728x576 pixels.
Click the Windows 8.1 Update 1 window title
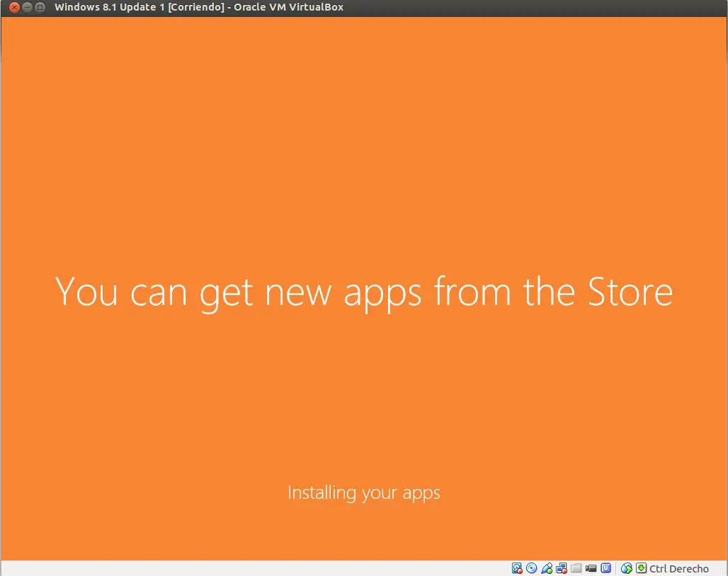coord(199,7)
